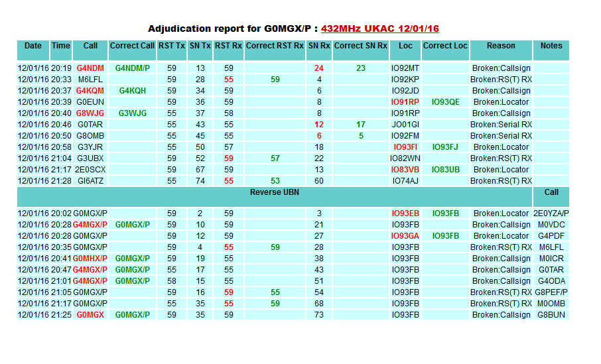This screenshot has width=601, height=364.
Task: Select the note 2E0YZA/P
Action: coord(551,213)
